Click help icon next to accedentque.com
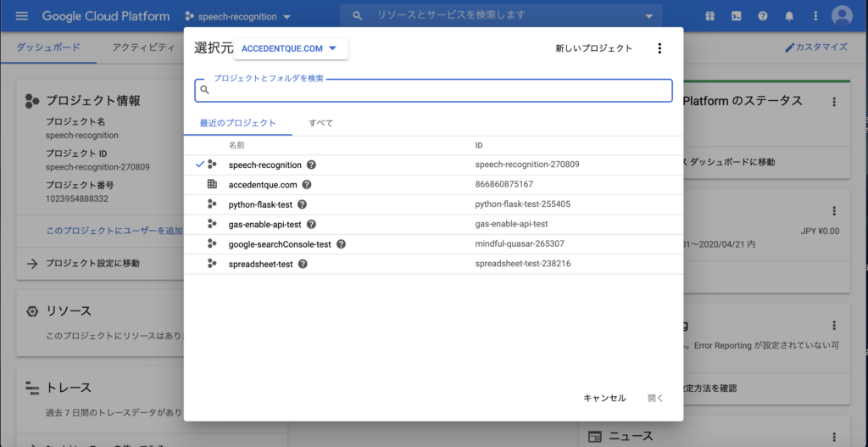The image size is (868, 447). (307, 184)
